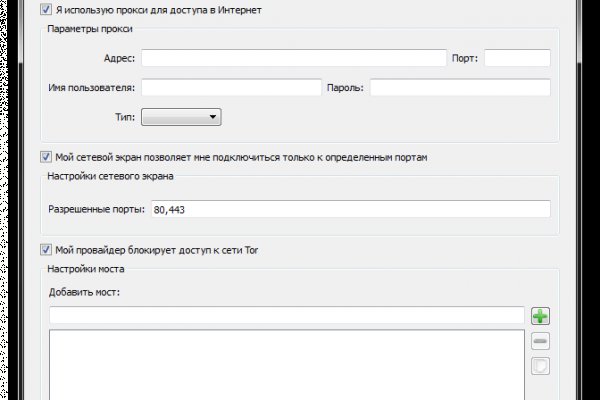Screen dimensions: 600x400
Task: Click the 'Настройки сетевого экрана' group title
Action: (111, 177)
